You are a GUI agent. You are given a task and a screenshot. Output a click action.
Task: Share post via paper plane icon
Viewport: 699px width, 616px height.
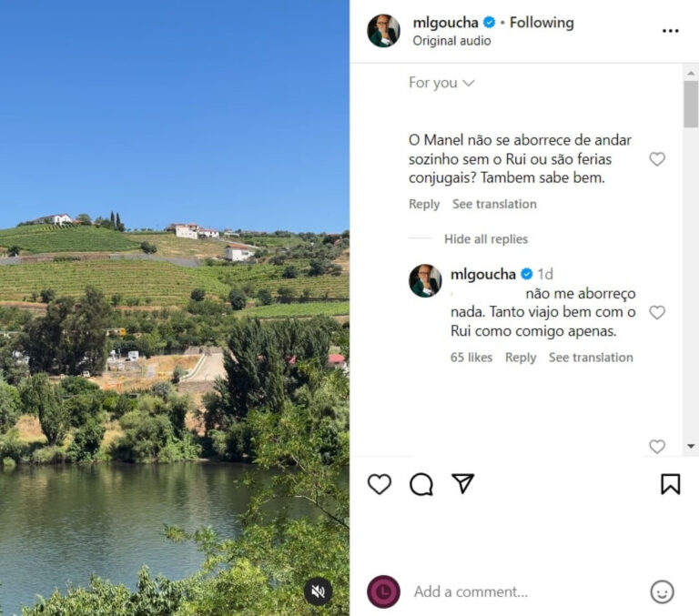(463, 483)
